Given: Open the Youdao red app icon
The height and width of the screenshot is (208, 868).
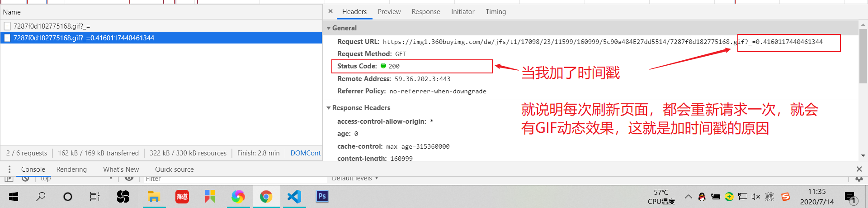Looking at the screenshot, I should pyautogui.click(x=182, y=196).
